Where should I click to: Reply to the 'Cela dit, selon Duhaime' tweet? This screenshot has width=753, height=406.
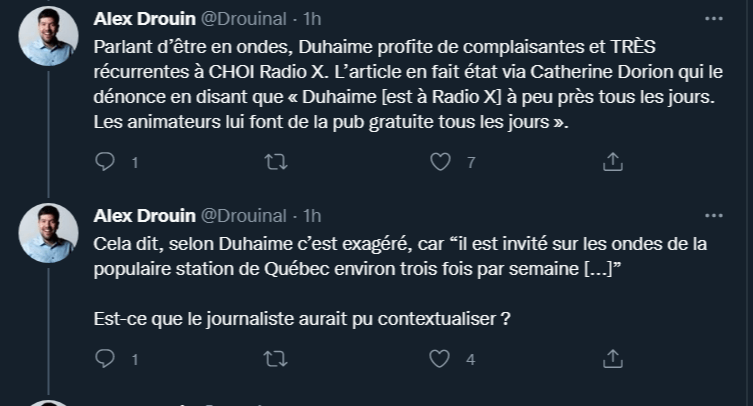pyautogui.click(x=105, y=358)
